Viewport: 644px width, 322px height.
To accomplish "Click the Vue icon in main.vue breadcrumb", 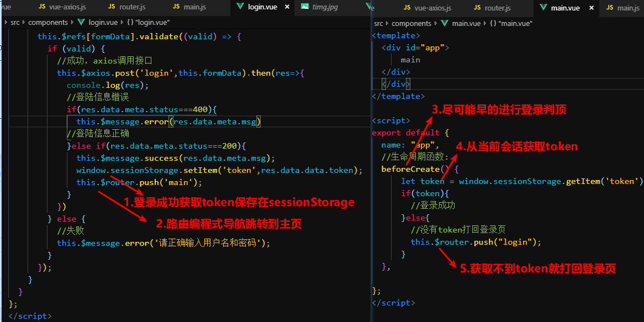I will 444,24.
